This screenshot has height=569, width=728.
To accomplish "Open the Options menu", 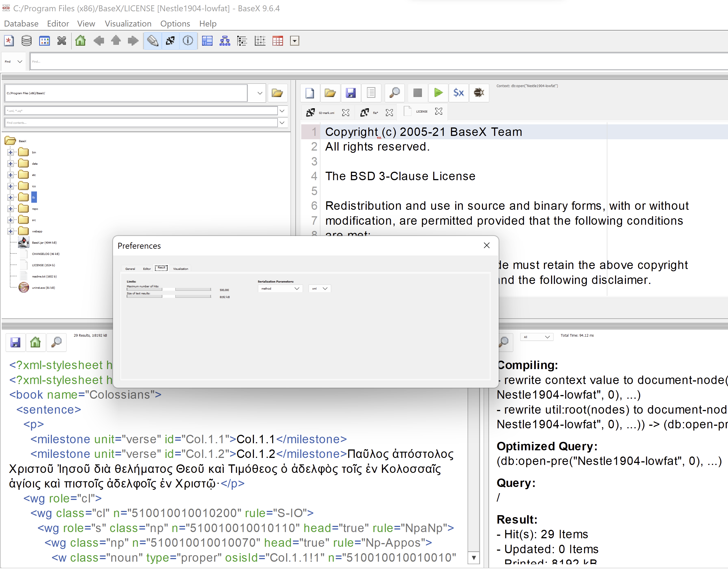I will tap(175, 24).
